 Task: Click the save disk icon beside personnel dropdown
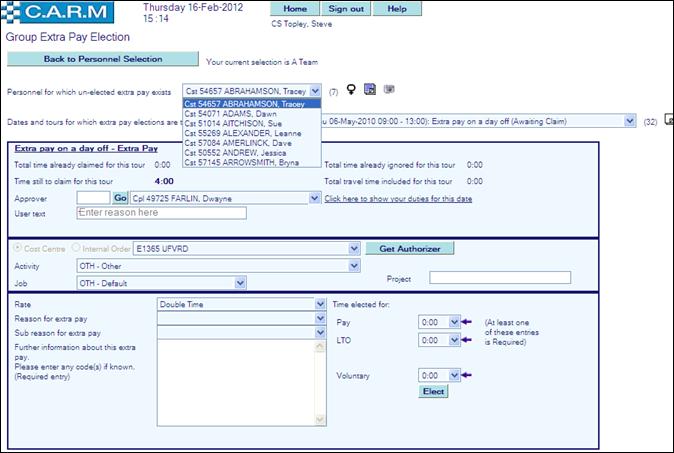click(x=369, y=90)
